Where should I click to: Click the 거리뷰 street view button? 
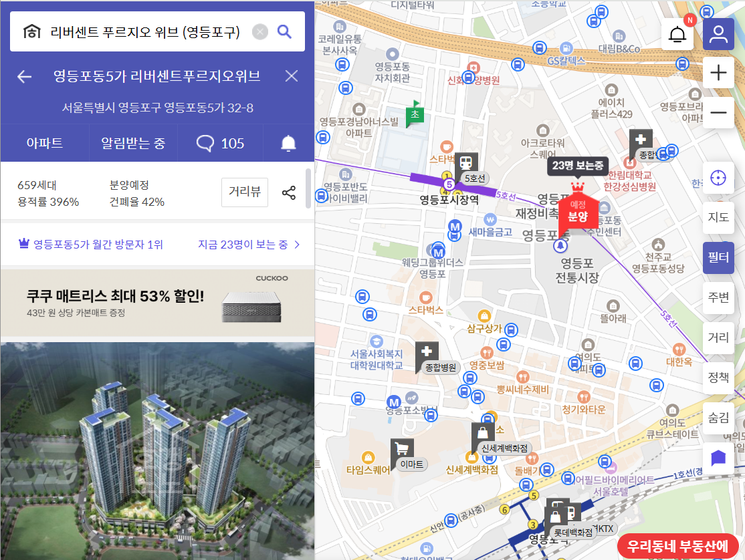244,192
